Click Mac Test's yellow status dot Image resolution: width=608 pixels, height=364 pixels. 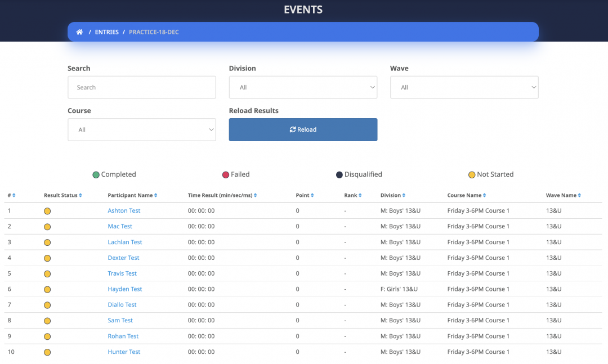(x=47, y=227)
